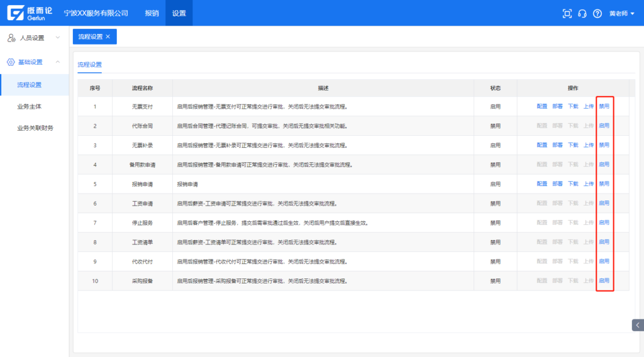
Task: Disable the 报销申请 process
Action: pos(604,184)
